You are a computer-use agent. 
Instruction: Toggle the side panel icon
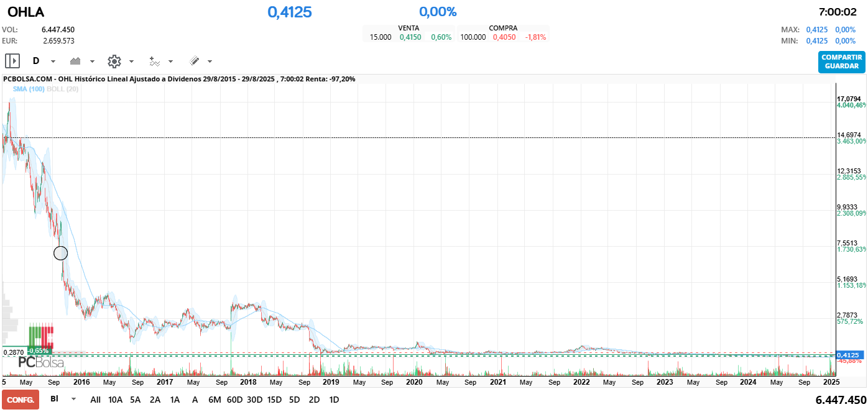pos(12,61)
